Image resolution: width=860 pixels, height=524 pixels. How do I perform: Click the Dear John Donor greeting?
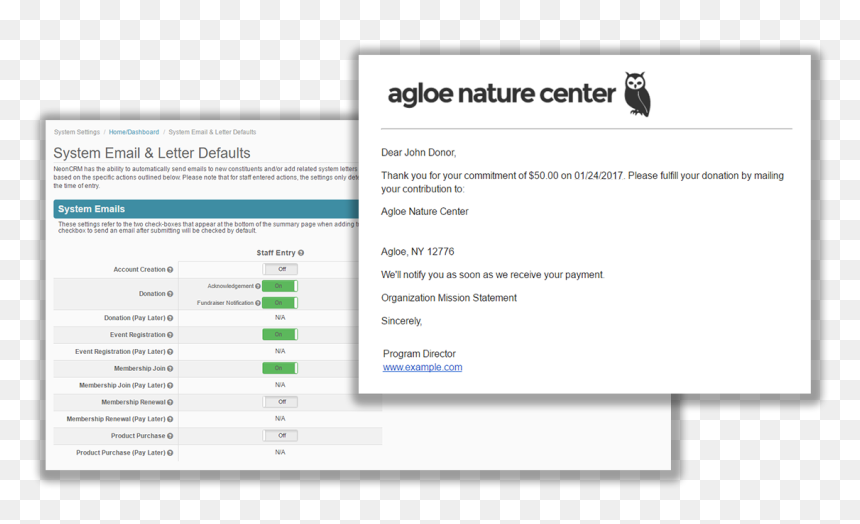click(418, 153)
